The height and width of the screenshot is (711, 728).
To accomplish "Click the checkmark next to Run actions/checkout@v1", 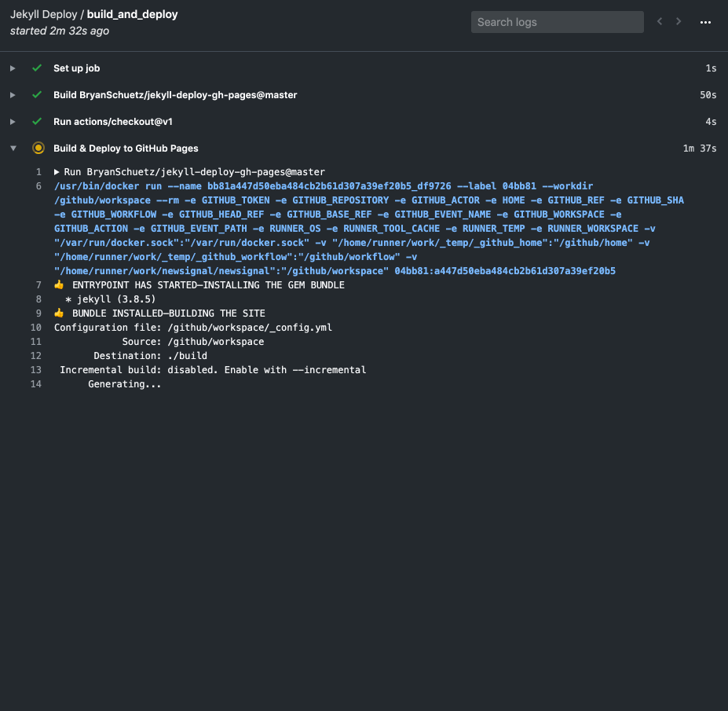I will [36, 121].
